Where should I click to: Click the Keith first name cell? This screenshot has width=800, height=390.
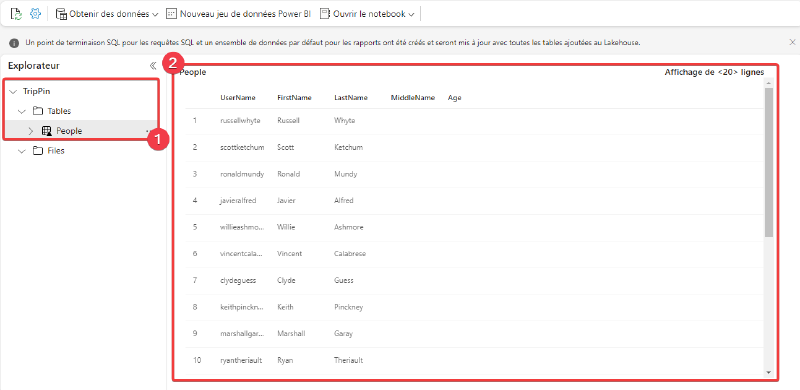pos(285,307)
